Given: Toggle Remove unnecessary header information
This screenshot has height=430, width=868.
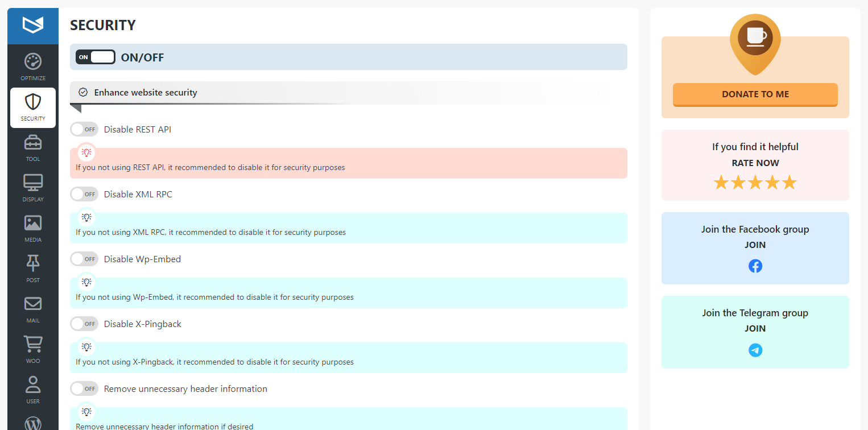Looking at the screenshot, I should (x=84, y=388).
